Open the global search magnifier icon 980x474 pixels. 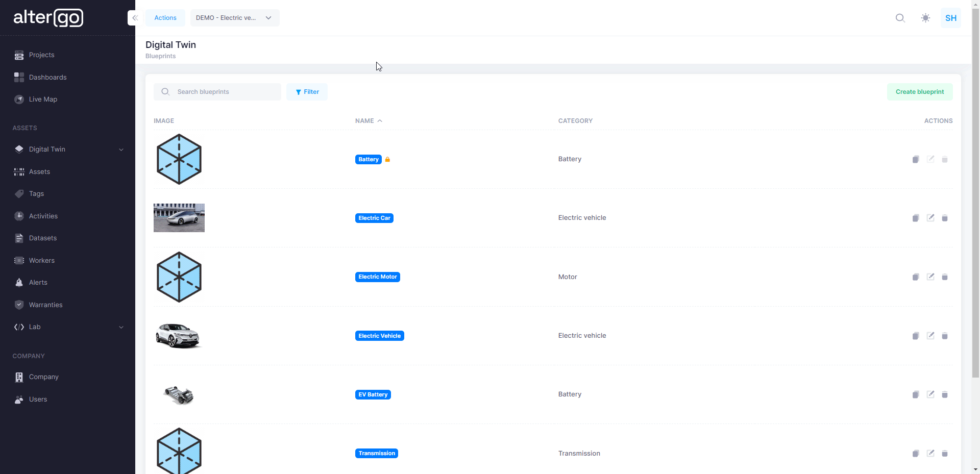[900, 18]
